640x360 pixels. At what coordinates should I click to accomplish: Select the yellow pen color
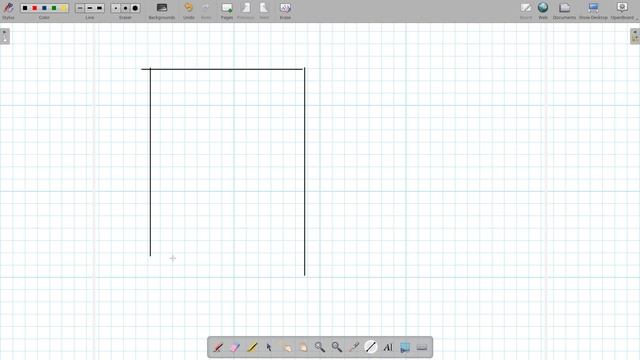click(63, 8)
